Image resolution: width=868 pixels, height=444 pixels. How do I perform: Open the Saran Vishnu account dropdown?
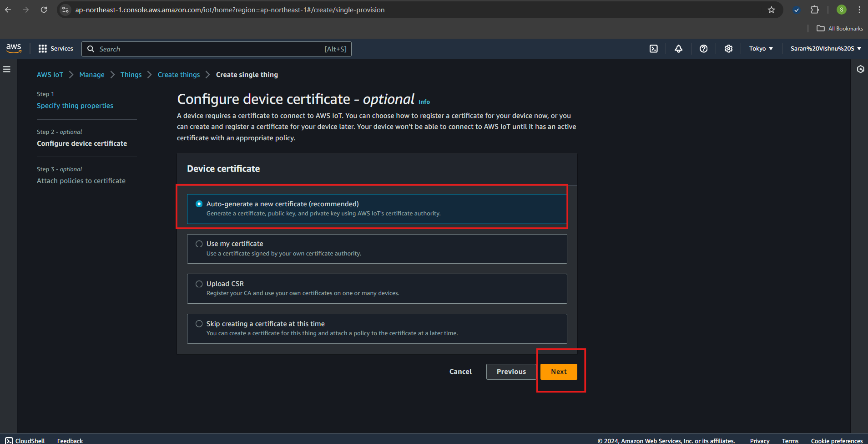(825, 49)
